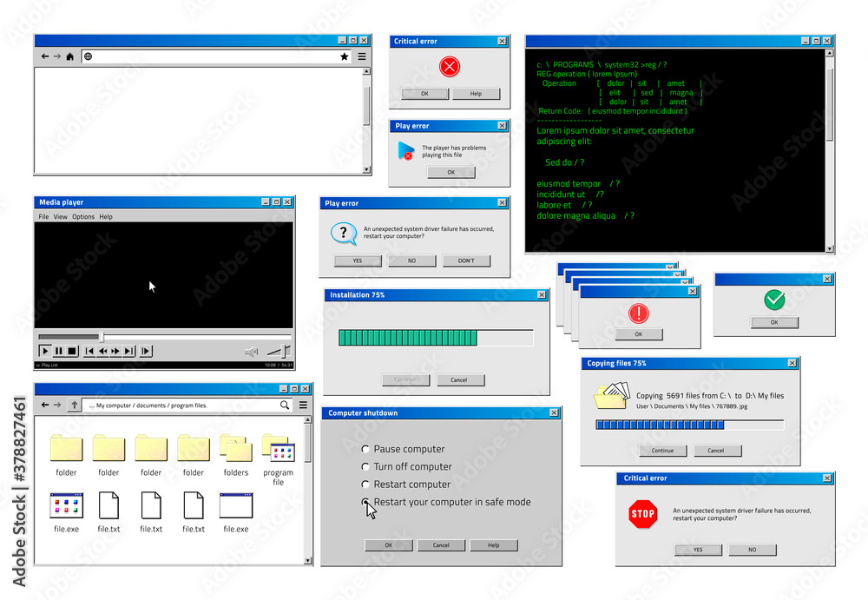
Task: Select 'Pause computer' radio option
Action: pyautogui.click(x=365, y=449)
